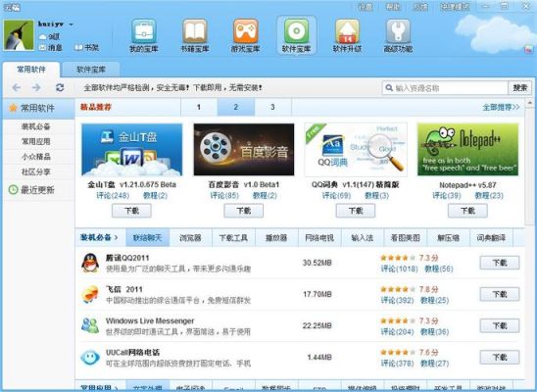537x392 pixels.
Task: Download 百度影音 with 下载 button
Action: coord(243,211)
